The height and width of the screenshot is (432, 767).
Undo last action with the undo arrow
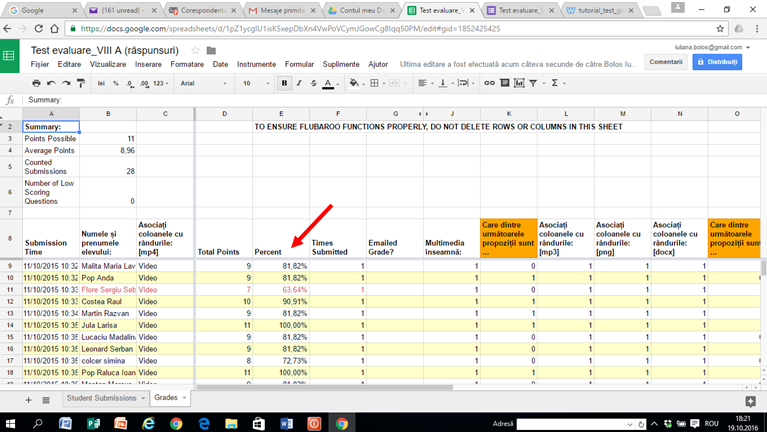pos(51,83)
